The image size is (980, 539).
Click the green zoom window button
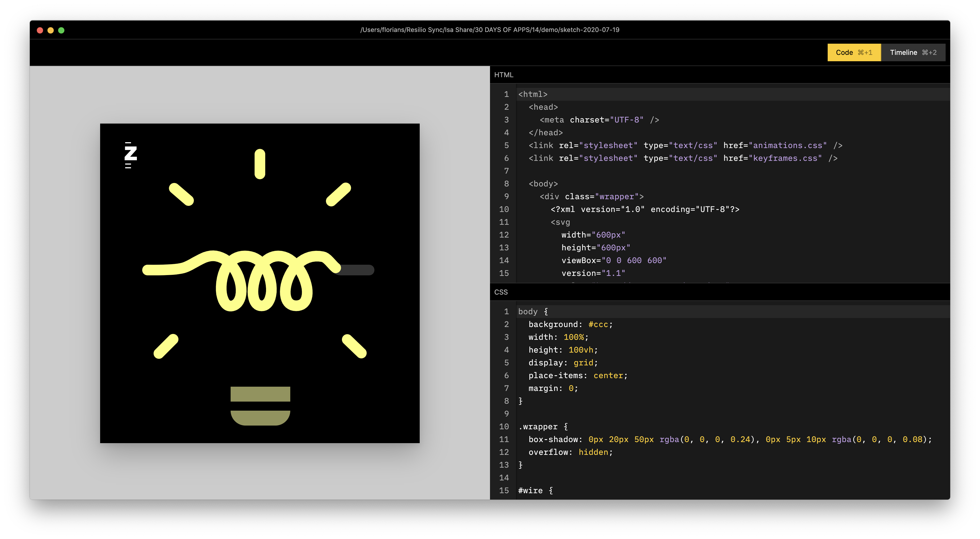(61, 30)
